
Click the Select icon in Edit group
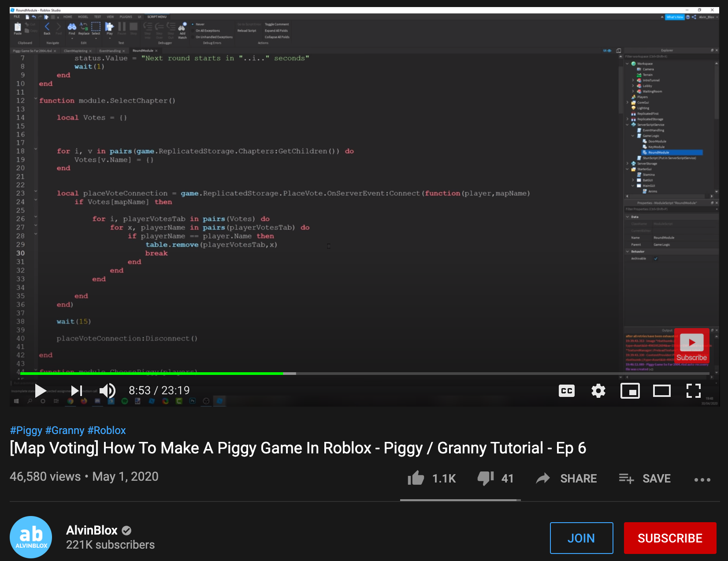96,29
